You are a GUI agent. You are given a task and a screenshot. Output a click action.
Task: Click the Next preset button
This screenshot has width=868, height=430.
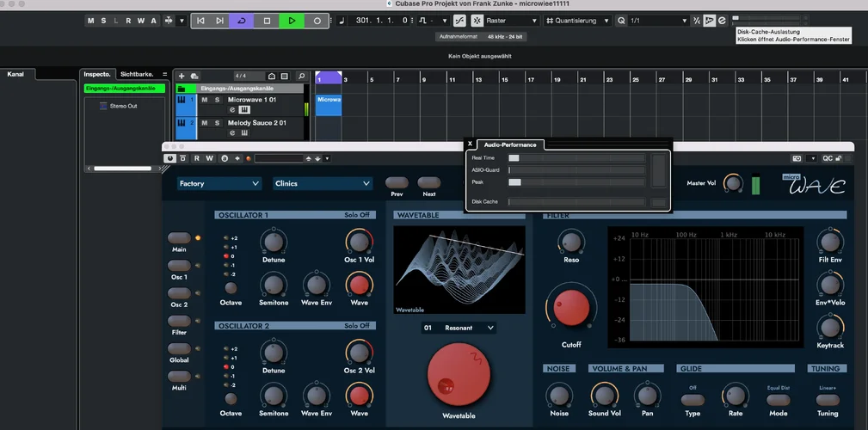pyautogui.click(x=428, y=182)
